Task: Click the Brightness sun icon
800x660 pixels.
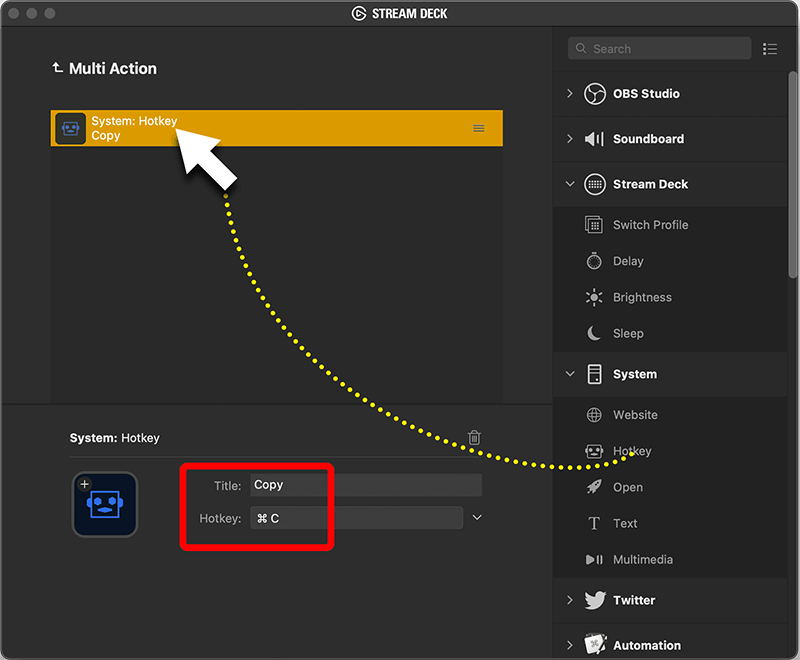Action: [x=594, y=297]
